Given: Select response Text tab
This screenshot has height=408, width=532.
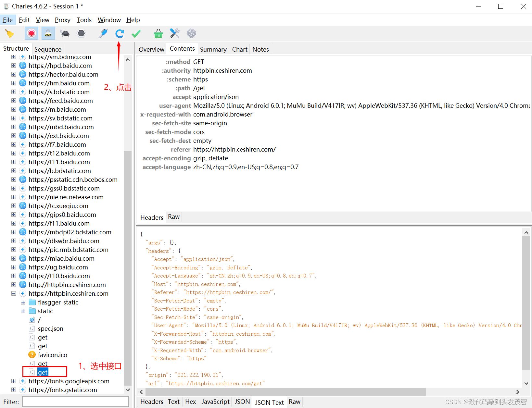Looking at the screenshot, I should point(174,402).
